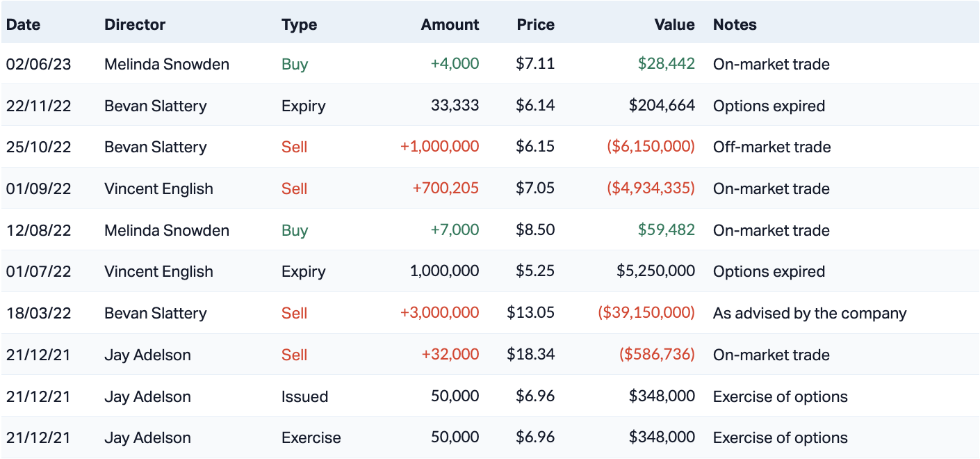Click the Price column header
Screen dimensions: 980x459
pyautogui.click(x=535, y=24)
